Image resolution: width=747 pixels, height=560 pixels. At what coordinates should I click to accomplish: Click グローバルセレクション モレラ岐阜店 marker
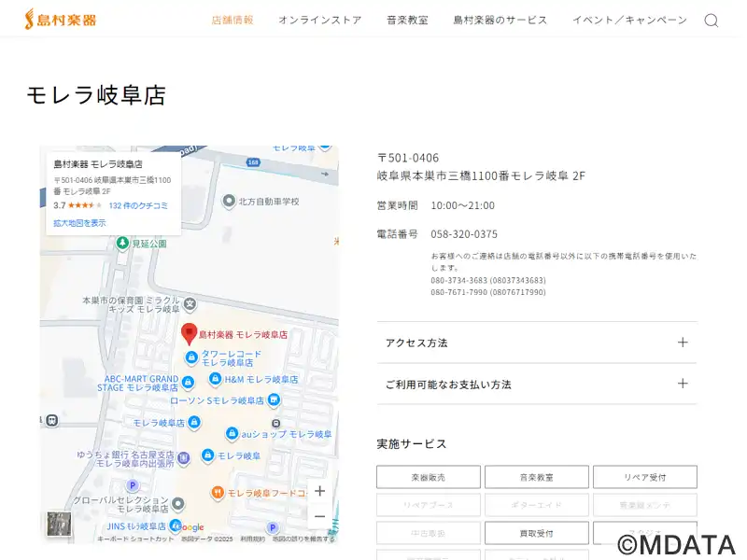178,504
